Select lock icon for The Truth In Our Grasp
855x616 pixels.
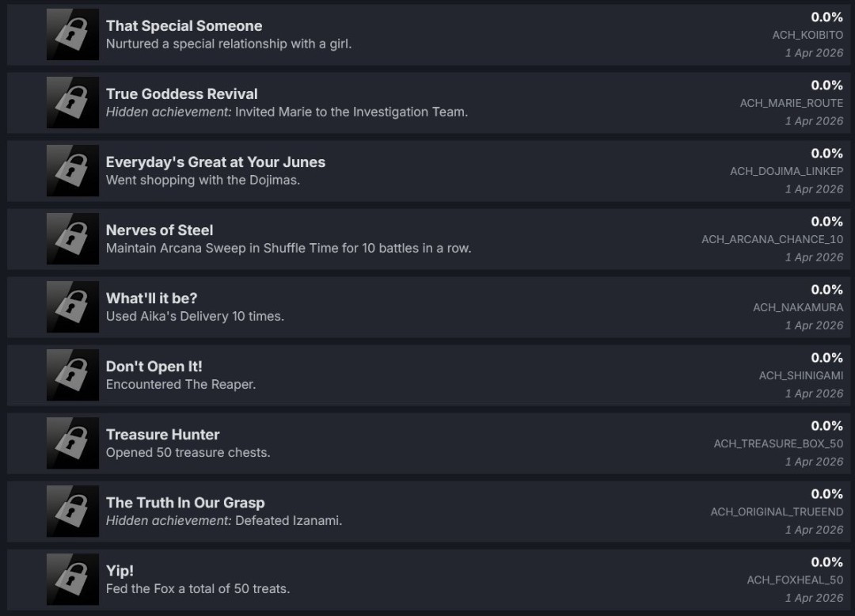click(x=73, y=511)
